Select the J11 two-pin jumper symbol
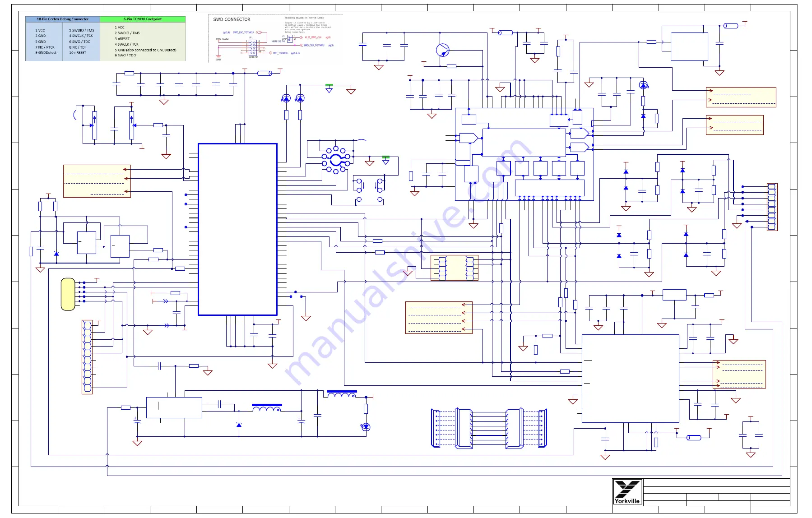The image size is (812, 518). (x=290, y=39)
